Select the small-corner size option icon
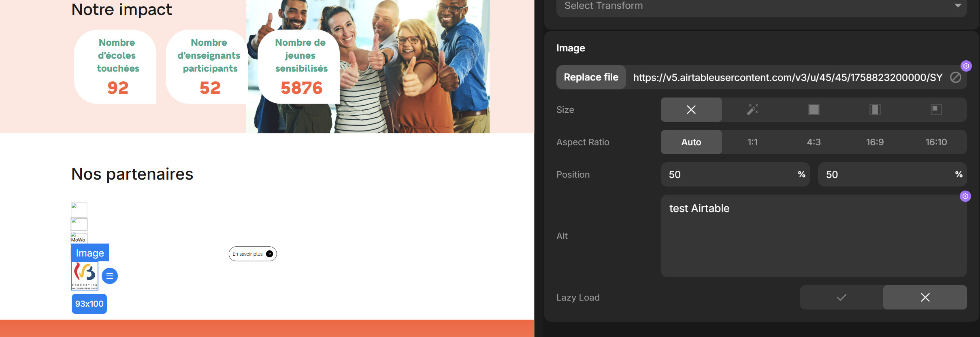980x337 pixels. tap(936, 110)
